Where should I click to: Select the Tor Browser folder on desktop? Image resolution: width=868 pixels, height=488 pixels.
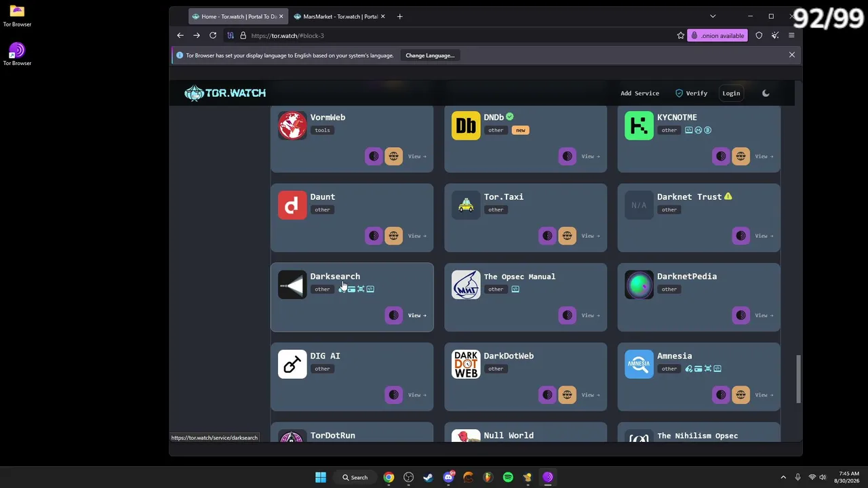coord(17,16)
